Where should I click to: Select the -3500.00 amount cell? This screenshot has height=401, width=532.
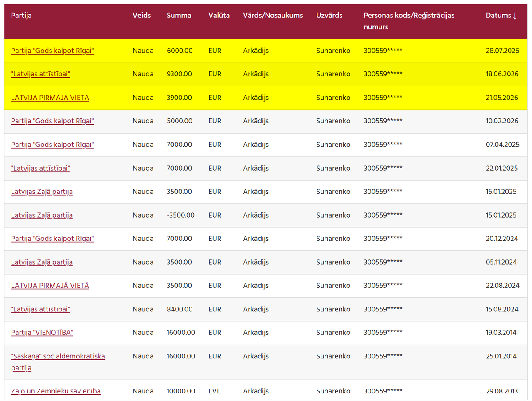pos(180,215)
